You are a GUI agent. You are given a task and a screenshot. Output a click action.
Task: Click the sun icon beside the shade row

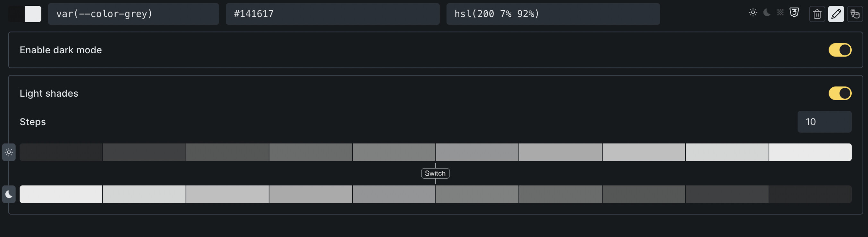pyautogui.click(x=9, y=153)
